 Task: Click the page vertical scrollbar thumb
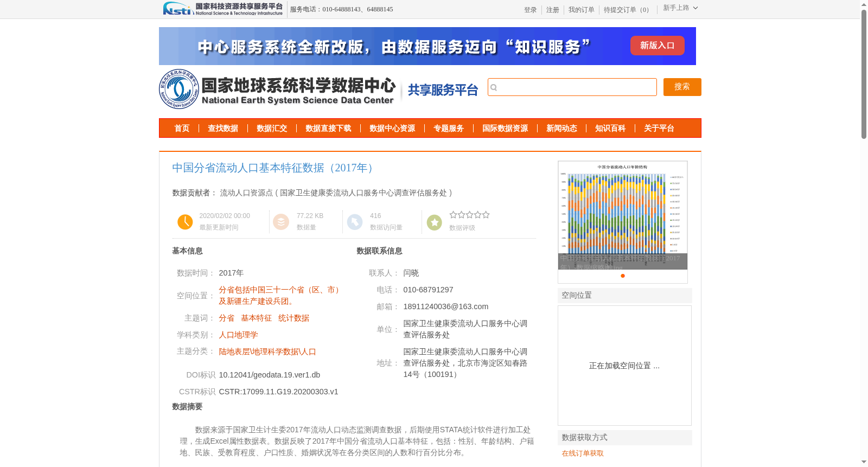pos(864,74)
